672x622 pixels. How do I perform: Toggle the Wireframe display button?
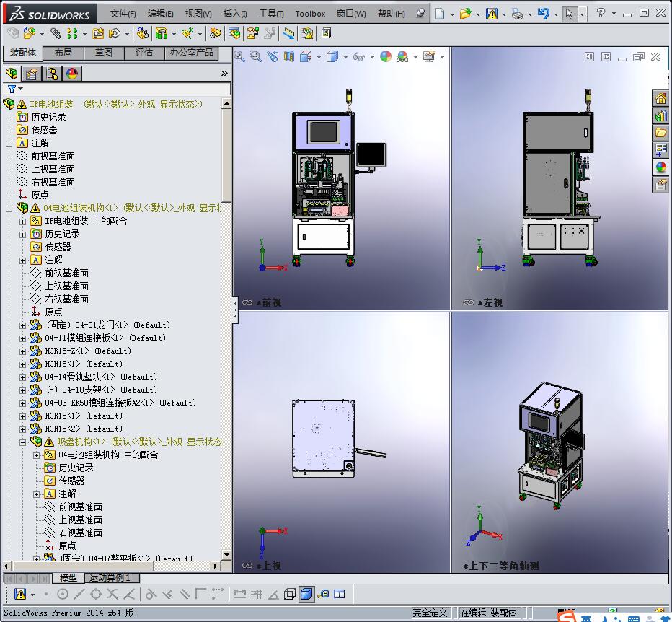pyautogui.click(x=290, y=594)
